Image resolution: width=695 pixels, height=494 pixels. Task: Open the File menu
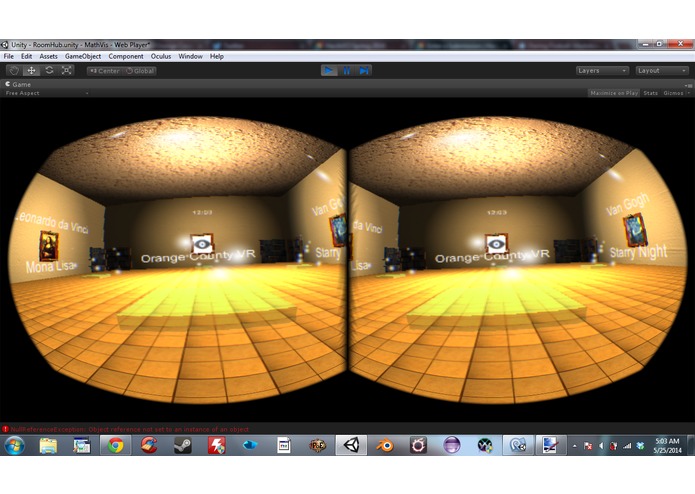pos(8,56)
